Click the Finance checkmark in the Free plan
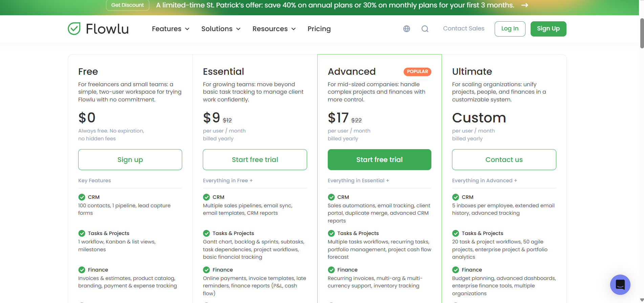The height and width of the screenshot is (303, 644). [x=82, y=270]
